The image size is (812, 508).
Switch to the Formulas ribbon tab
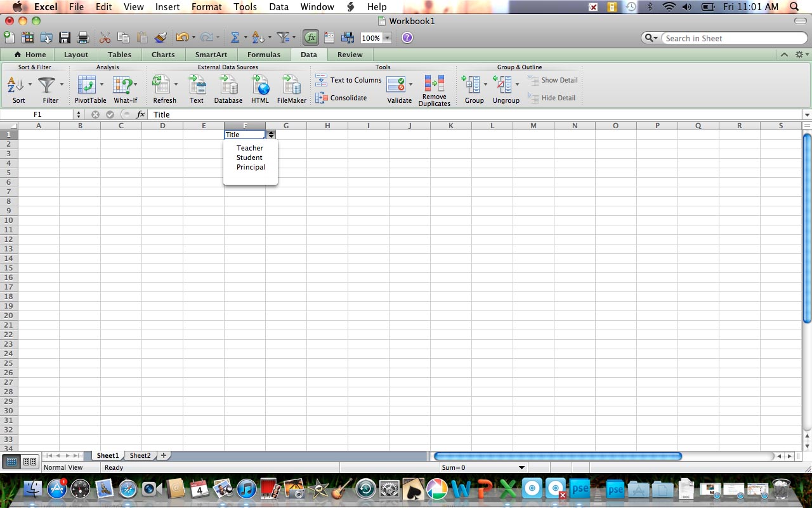pos(264,55)
